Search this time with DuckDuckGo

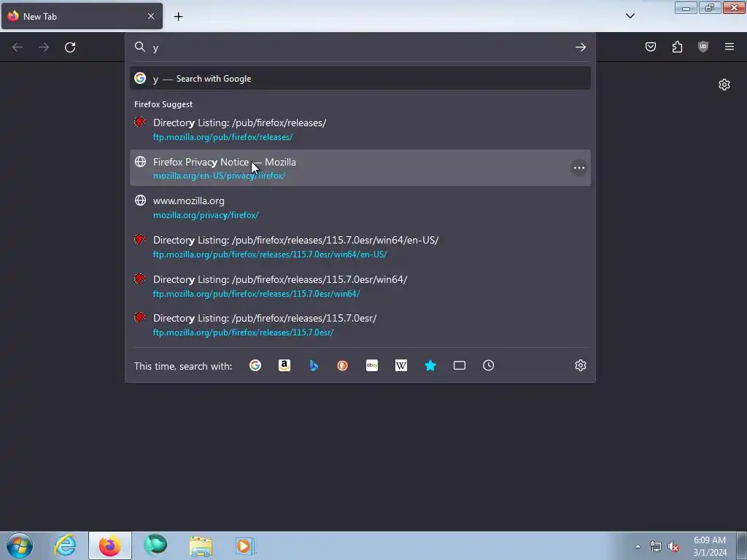[343, 365]
